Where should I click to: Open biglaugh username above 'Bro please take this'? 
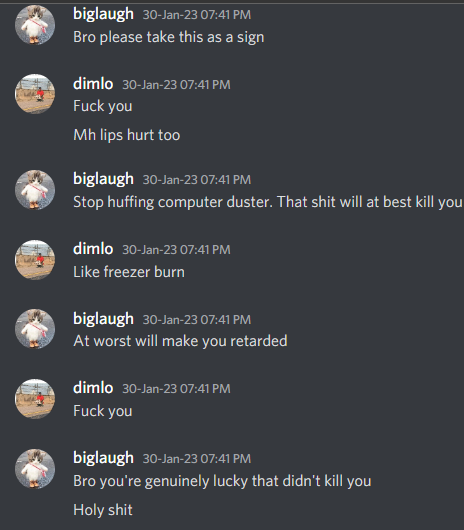103,15
